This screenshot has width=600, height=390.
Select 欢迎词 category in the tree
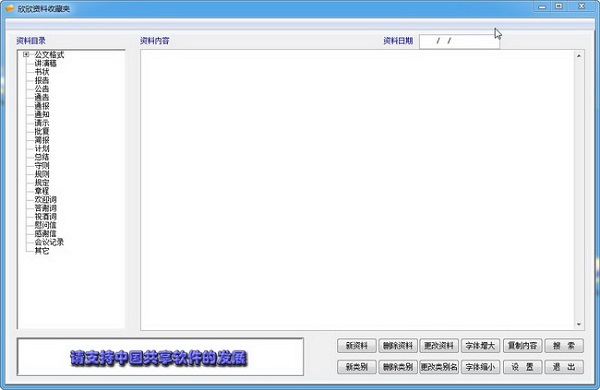click(x=46, y=199)
